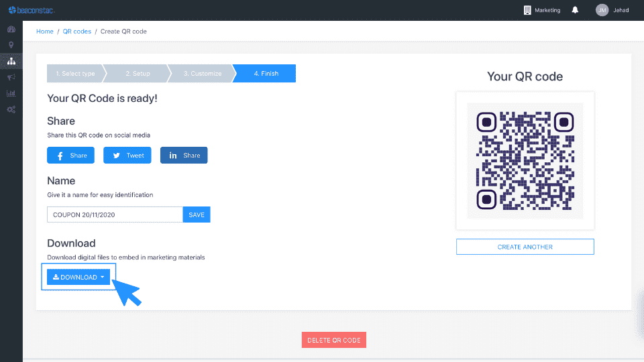Screen dimensions: 644x362
Task: Open the location pin sidebar icon
Action: (x=11, y=45)
